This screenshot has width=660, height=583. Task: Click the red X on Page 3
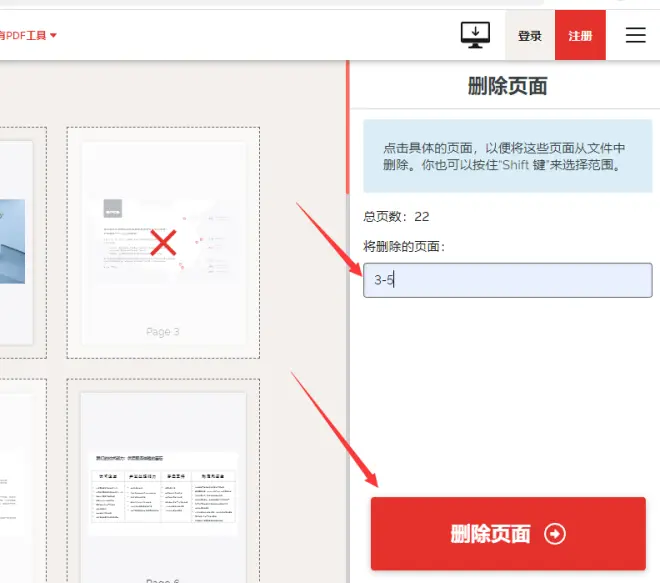tap(163, 243)
